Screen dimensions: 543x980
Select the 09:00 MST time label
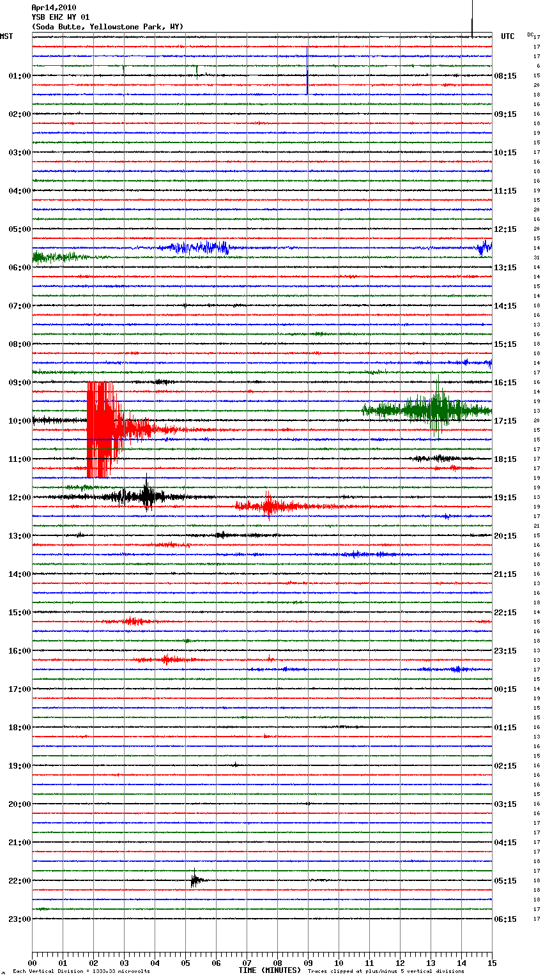(20, 383)
